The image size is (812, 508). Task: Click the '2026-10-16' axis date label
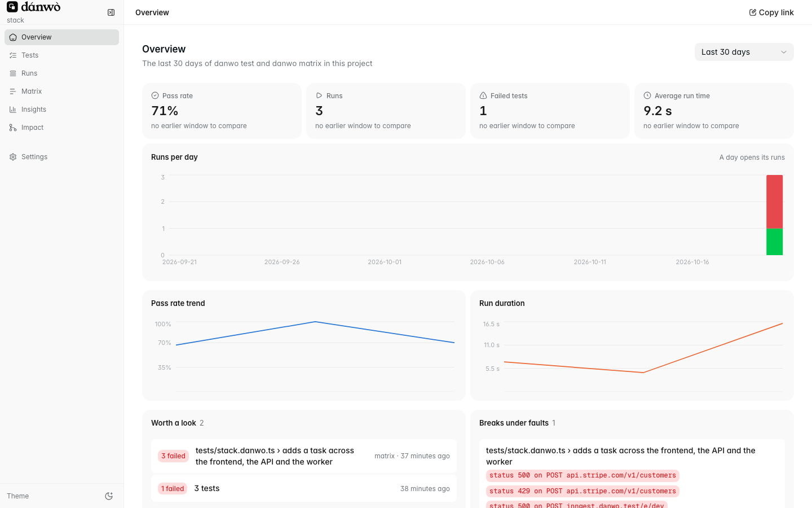(x=692, y=262)
